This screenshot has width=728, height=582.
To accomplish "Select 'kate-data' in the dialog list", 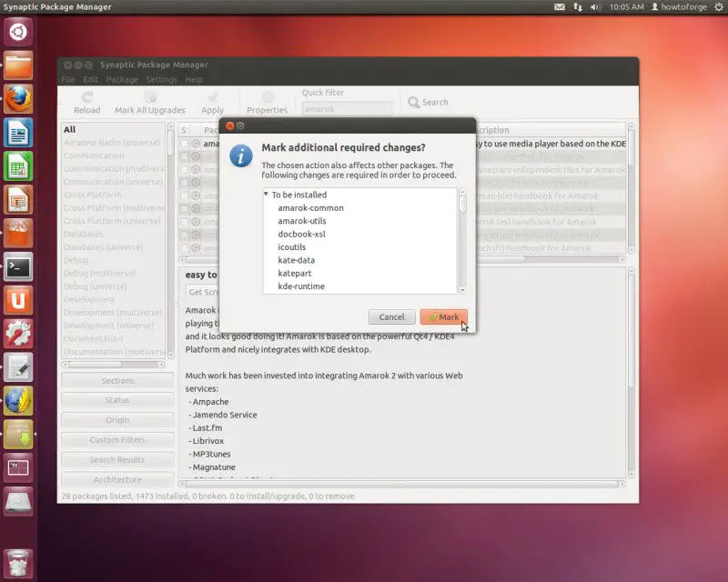I will (x=297, y=260).
